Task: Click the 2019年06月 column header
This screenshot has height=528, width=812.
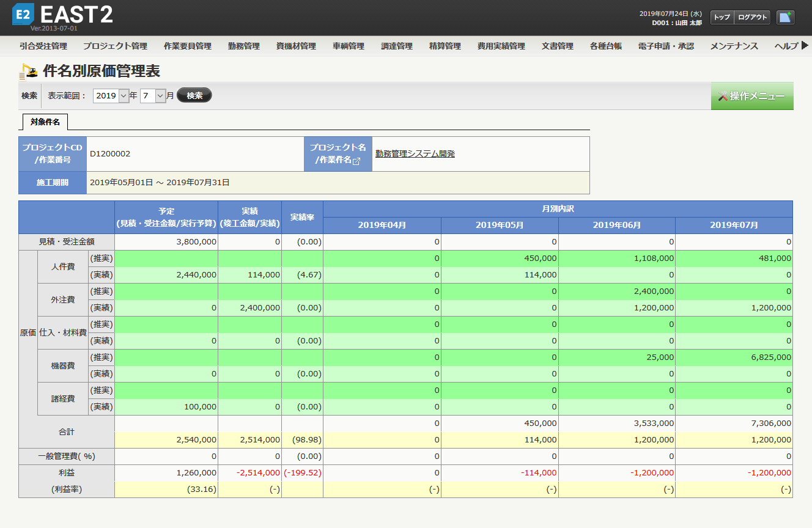Action: click(x=617, y=225)
